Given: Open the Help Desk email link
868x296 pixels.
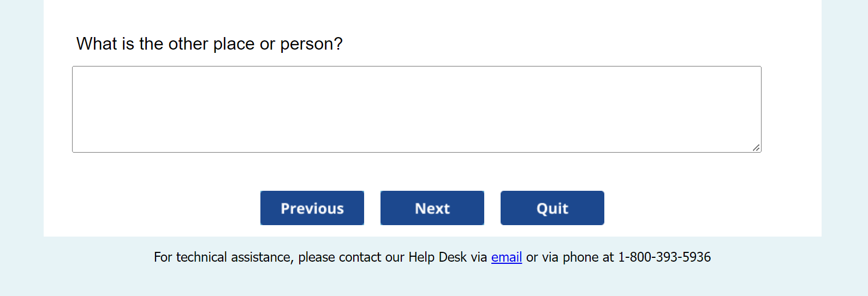Looking at the screenshot, I should click(506, 257).
